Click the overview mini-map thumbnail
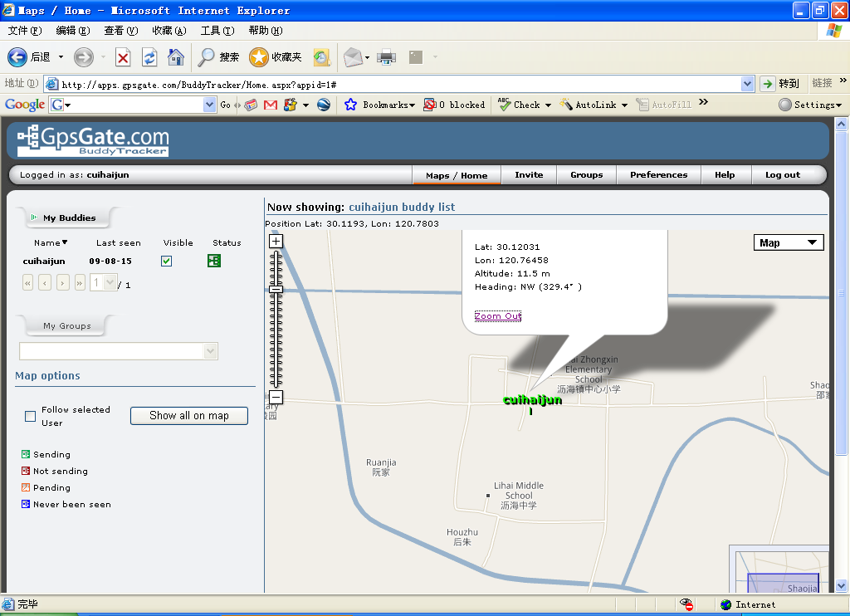The image size is (850, 616). (x=779, y=569)
